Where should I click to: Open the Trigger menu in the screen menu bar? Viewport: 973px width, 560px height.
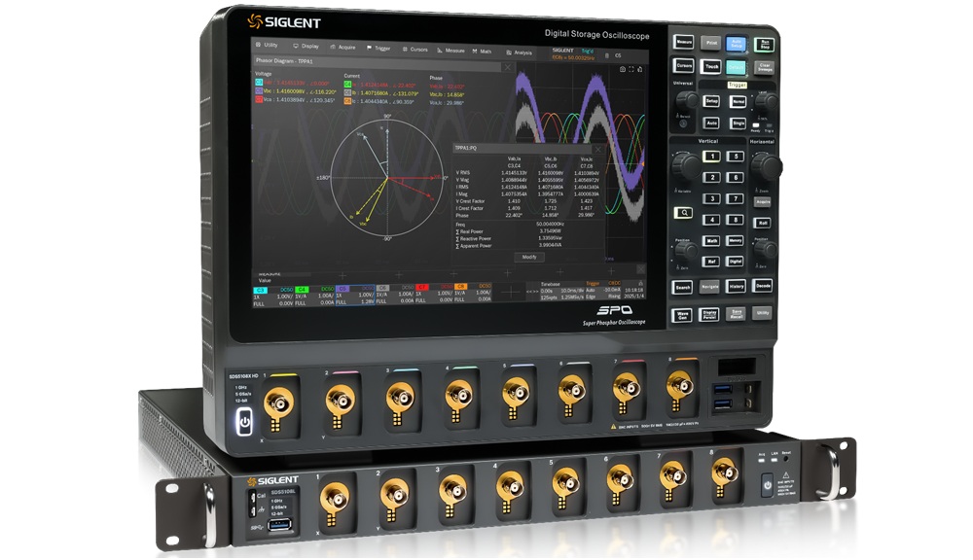pos(378,48)
